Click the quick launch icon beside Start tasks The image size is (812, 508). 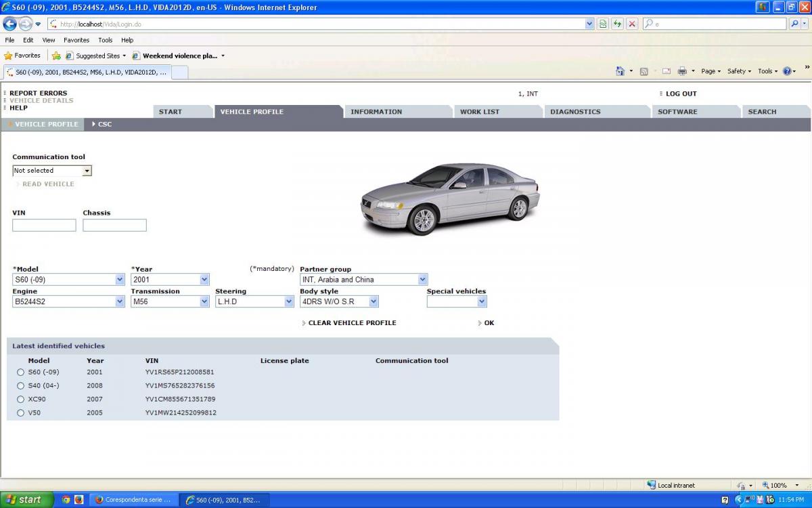tap(78, 500)
